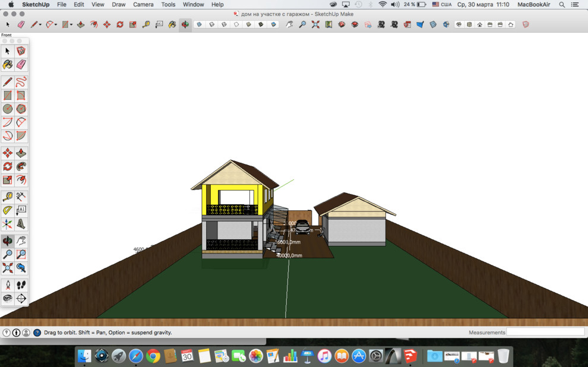Activate the Walk tool with footprints icon
This screenshot has width=588, height=367.
[x=21, y=285]
